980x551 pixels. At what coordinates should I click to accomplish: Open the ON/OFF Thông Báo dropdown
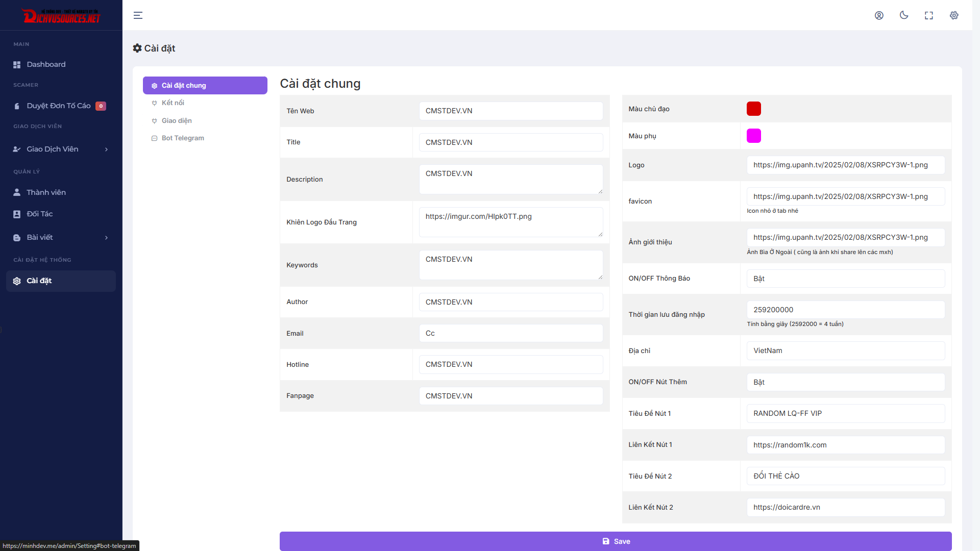(x=845, y=279)
